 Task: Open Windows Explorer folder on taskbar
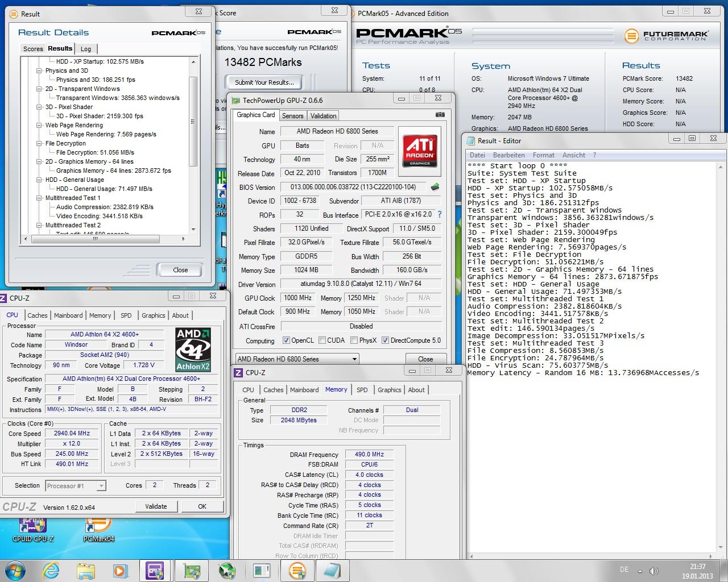(x=86, y=570)
